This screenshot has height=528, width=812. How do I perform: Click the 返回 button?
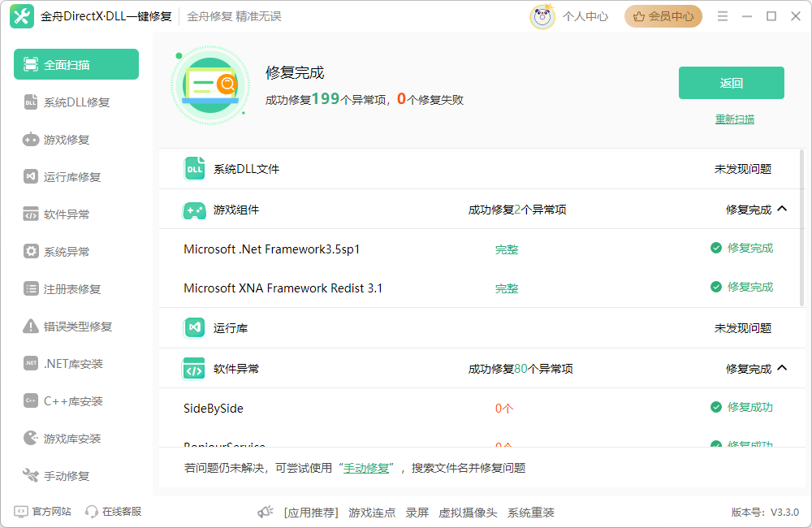732,83
